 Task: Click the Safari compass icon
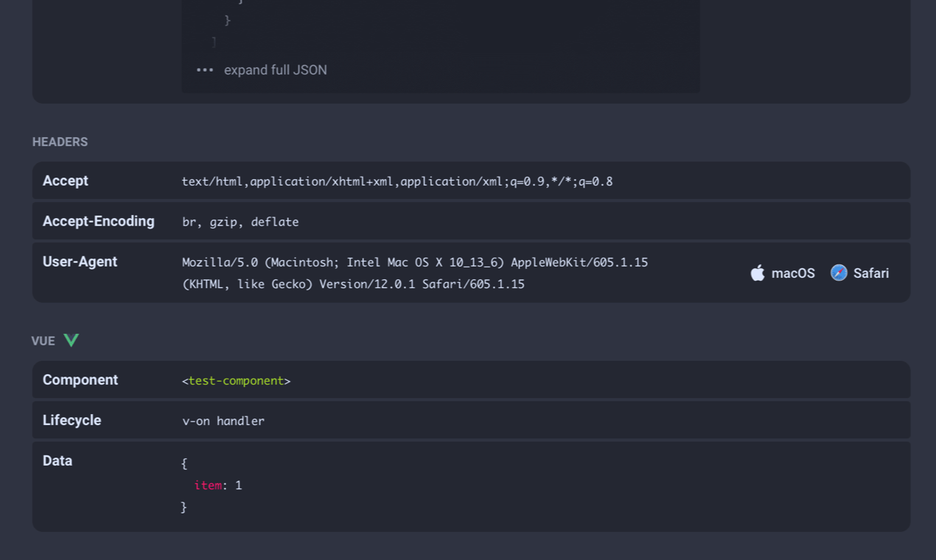(839, 273)
